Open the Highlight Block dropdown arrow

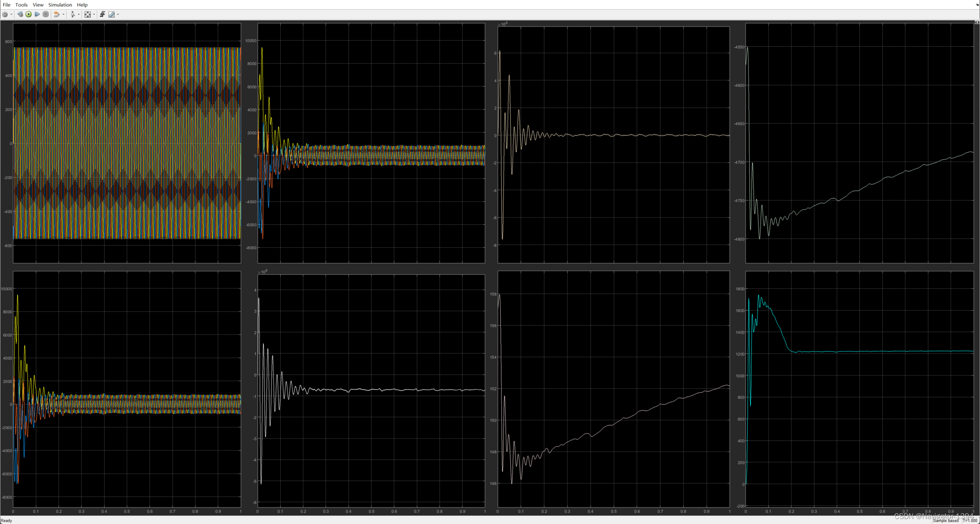click(x=63, y=15)
